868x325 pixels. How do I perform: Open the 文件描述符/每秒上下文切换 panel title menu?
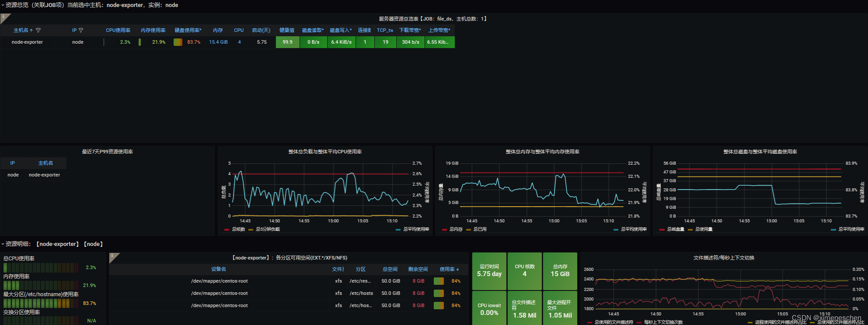point(724,258)
